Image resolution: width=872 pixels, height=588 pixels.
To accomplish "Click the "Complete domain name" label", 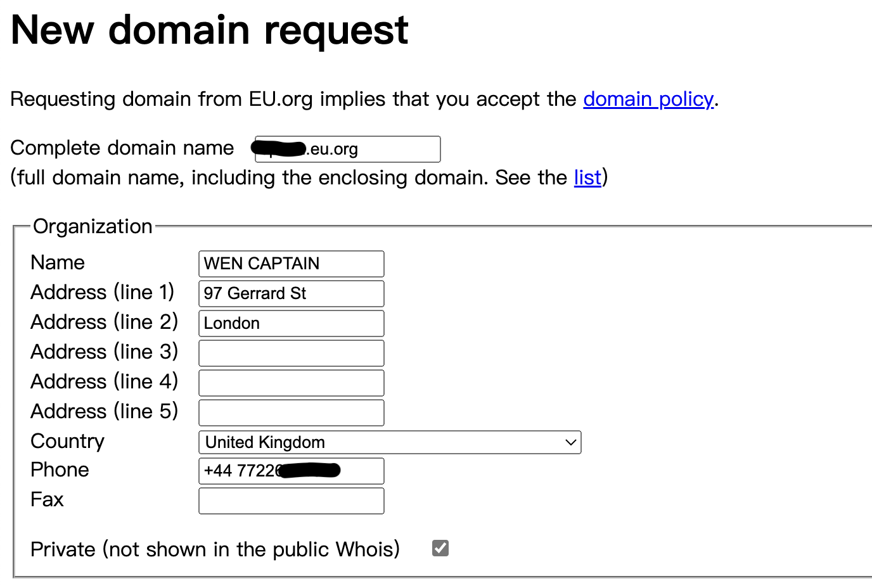I will point(122,148).
